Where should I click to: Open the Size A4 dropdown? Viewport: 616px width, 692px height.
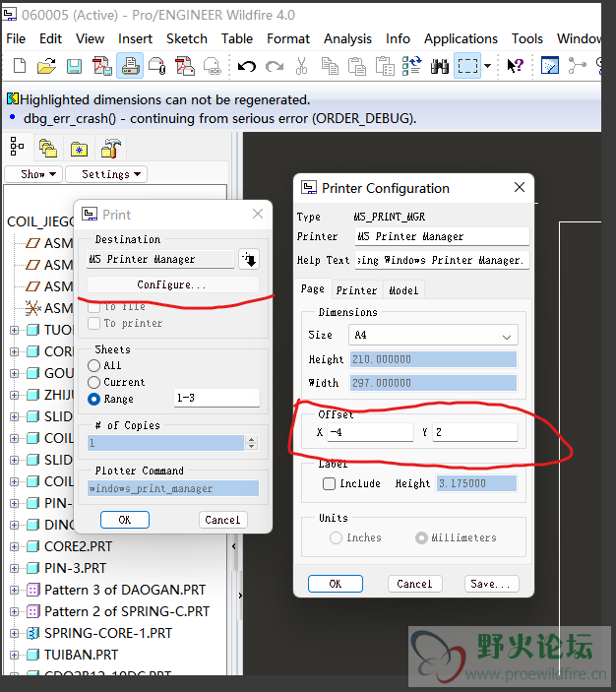click(433, 336)
